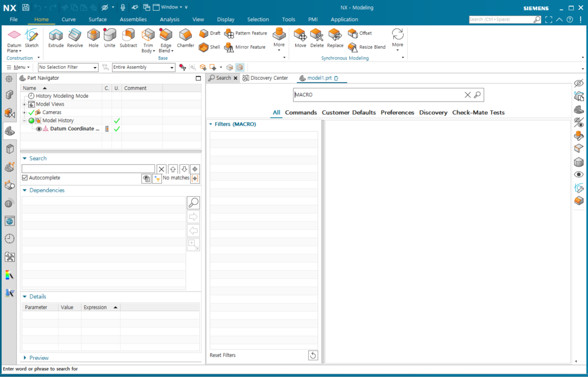Click Pattern Feature in the ribbon
This screenshot has height=377, width=588.
246,33
